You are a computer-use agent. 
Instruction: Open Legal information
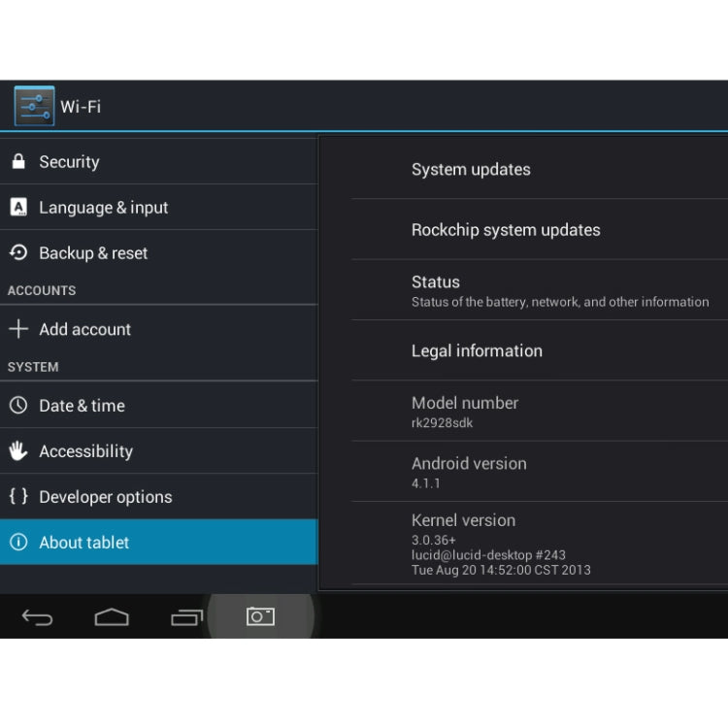tap(539, 350)
